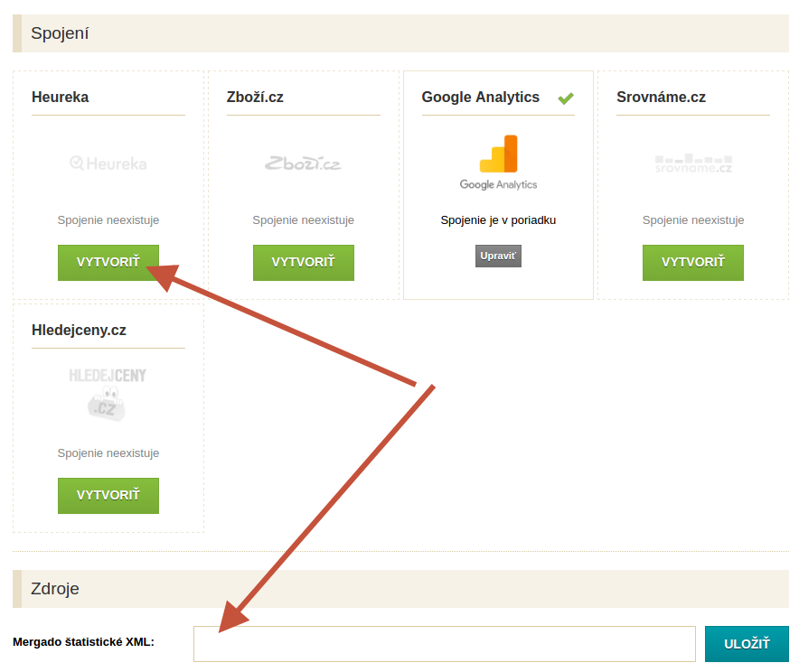
Task: Create the Hledejceny.cz connection with VYTVORIŤ
Action: [108, 496]
